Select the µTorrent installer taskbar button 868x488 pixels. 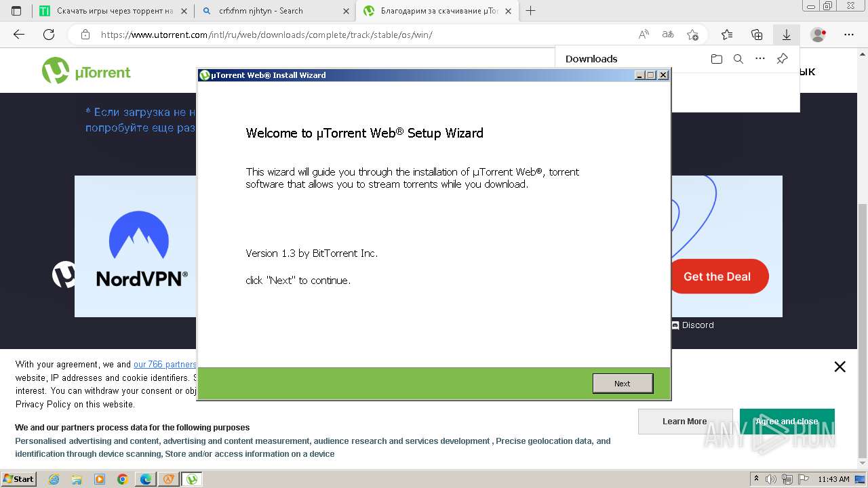[192, 479]
